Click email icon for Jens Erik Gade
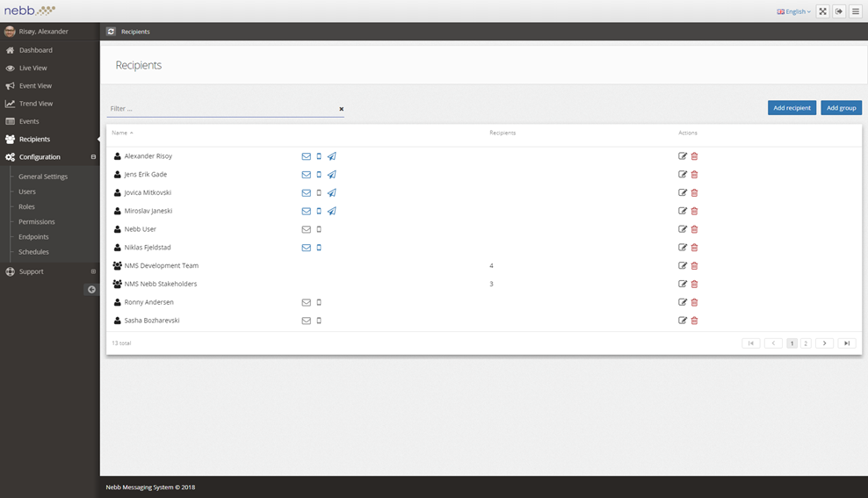Image resolution: width=868 pixels, height=498 pixels. tap(306, 175)
